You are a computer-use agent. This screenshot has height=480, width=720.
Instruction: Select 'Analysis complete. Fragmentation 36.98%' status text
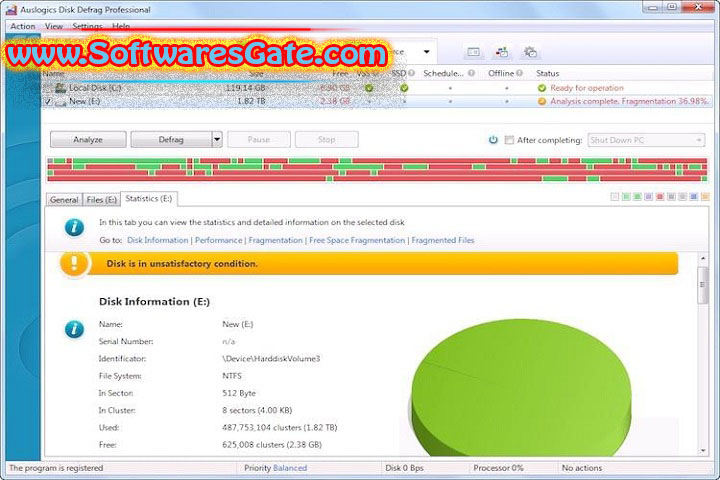coord(629,101)
